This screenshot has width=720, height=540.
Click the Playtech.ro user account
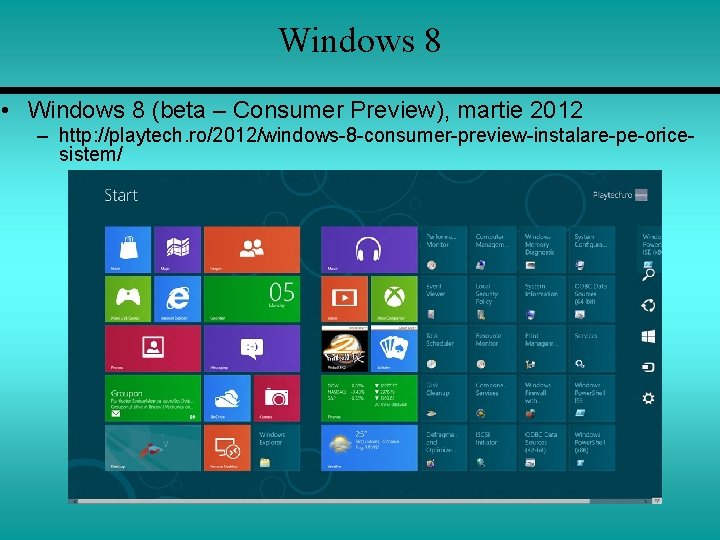(620, 195)
